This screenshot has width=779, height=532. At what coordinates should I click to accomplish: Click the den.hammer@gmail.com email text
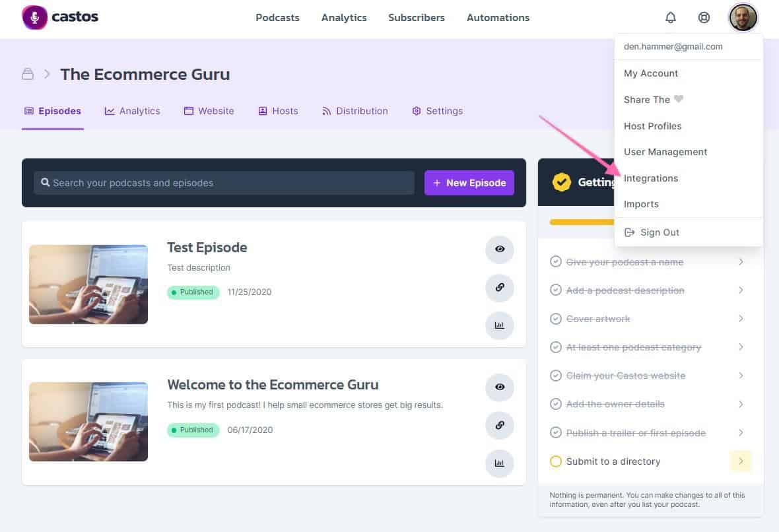click(x=673, y=46)
